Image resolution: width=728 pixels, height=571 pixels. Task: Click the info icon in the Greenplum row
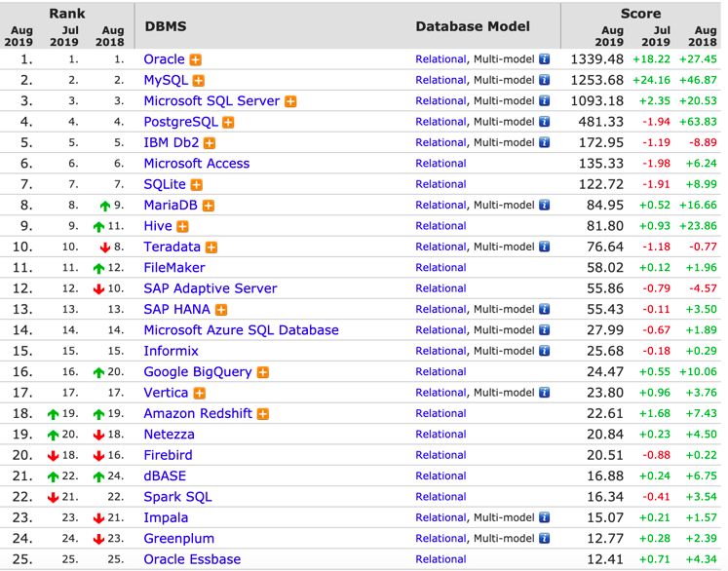[544, 539]
